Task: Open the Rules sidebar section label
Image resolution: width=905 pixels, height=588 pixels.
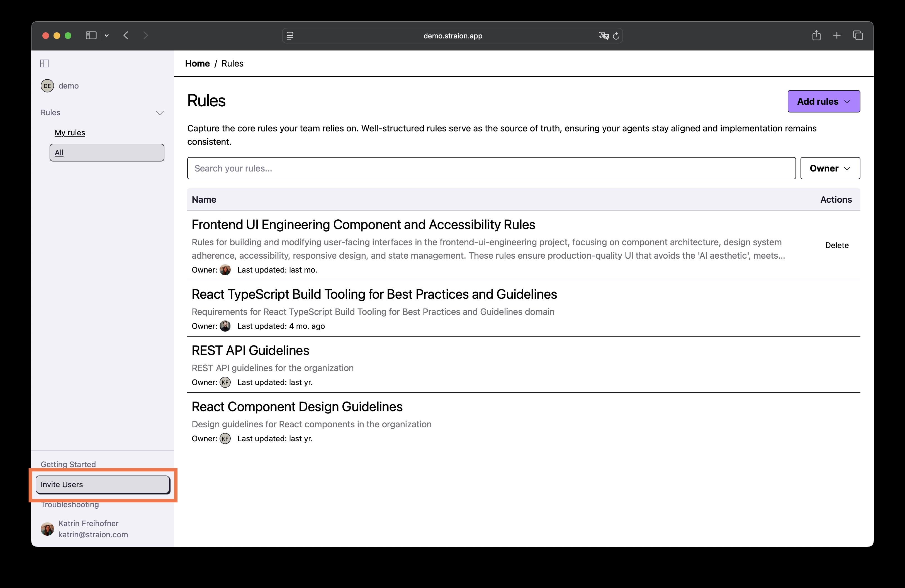Action: (x=51, y=112)
